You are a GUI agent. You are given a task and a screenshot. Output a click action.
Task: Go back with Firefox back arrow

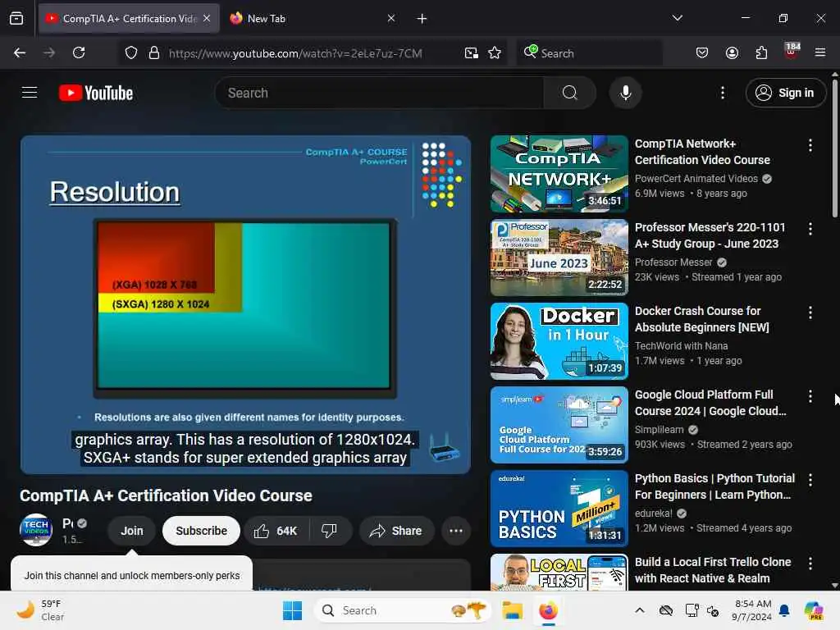point(20,52)
